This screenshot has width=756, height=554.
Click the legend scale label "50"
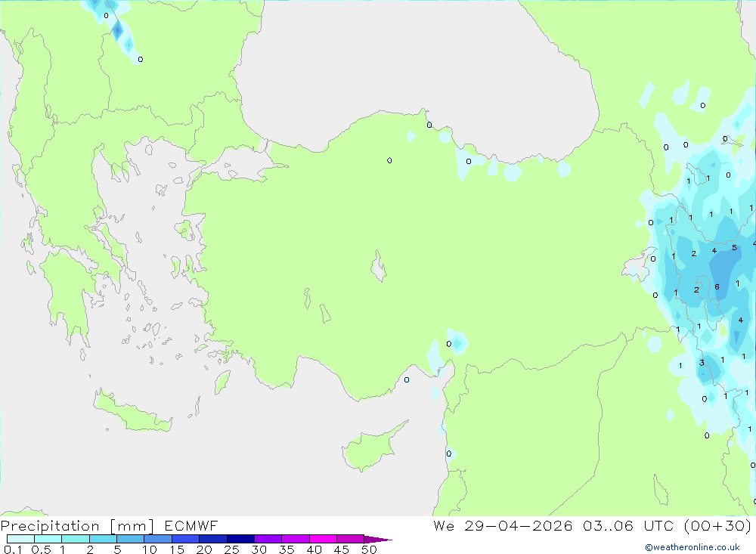pyautogui.click(x=369, y=549)
